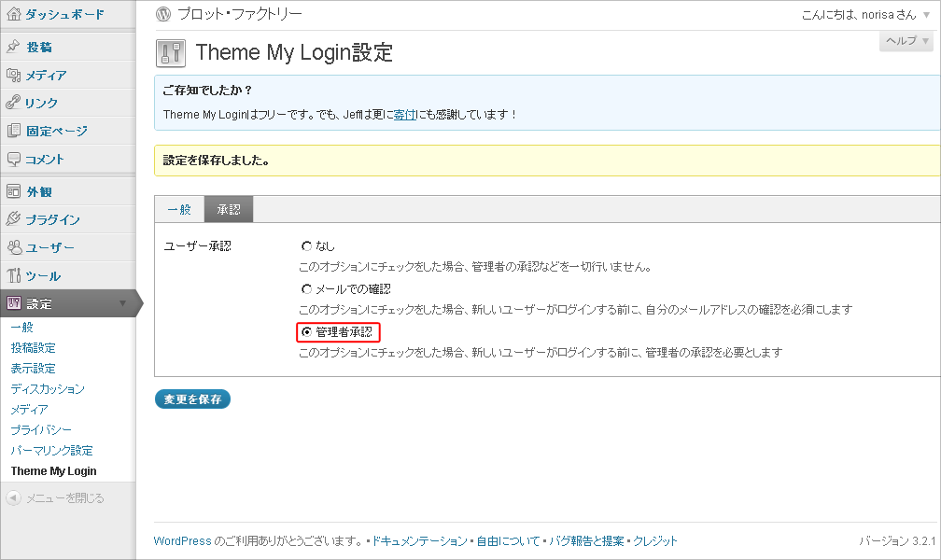Follow the 寄付 donation link
Viewport: 941px width, 560px height.
coord(404,115)
